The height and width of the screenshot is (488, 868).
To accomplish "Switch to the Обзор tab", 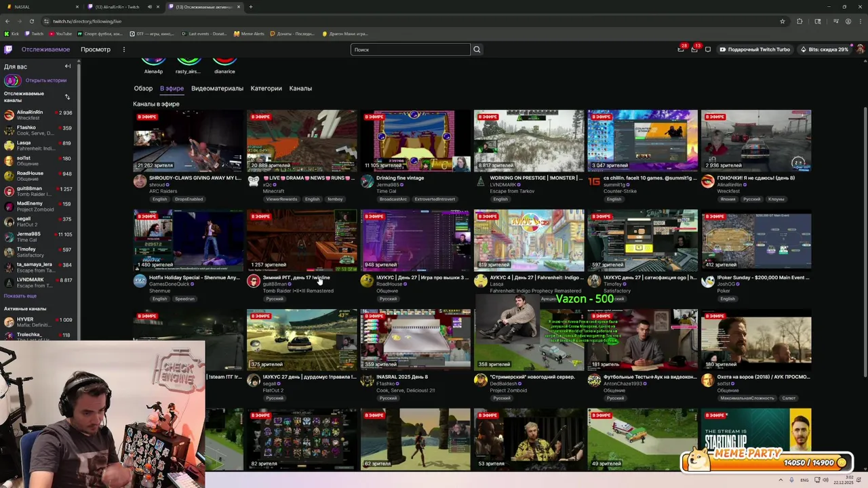I will click(x=143, y=88).
